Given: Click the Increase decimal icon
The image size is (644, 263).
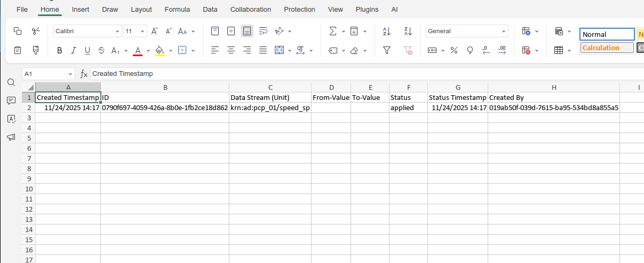Looking at the screenshot, I should pos(502,50).
